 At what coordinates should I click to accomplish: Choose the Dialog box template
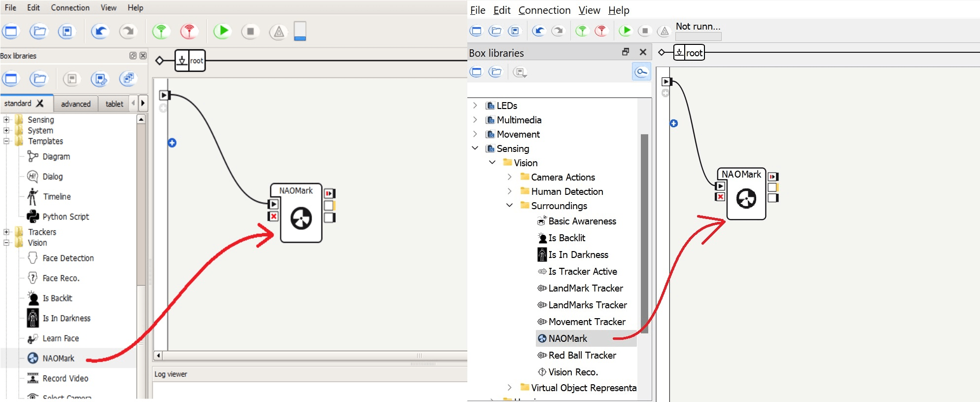click(52, 177)
